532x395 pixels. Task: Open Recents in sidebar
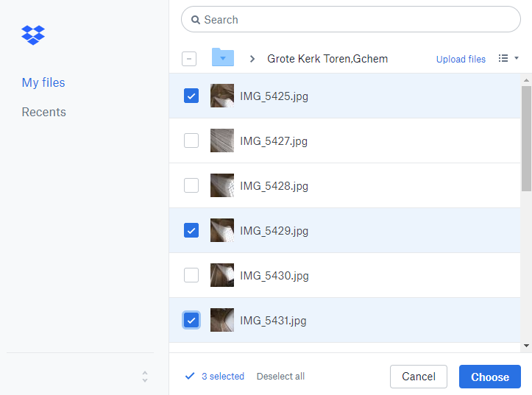[43, 112]
